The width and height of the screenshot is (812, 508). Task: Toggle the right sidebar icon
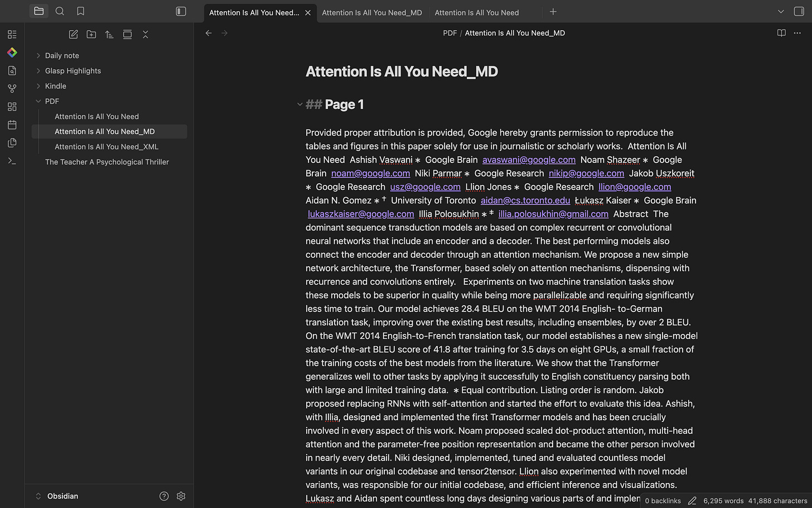pos(799,11)
